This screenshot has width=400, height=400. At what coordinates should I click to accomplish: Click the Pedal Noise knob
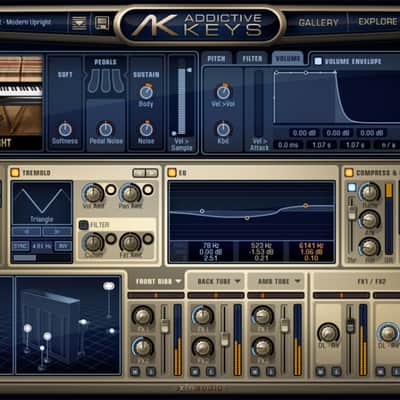(x=106, y=129)
